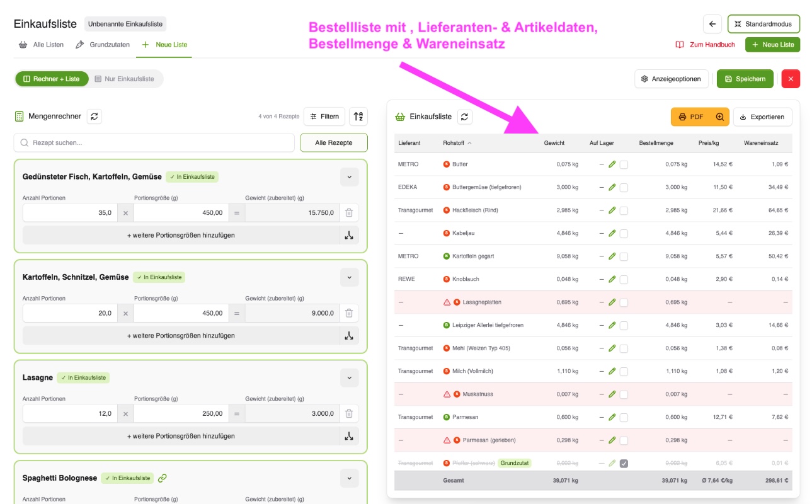Print the shopping list as PDF
The width and height of the screenshot is (812, 504).
(691, 117)
